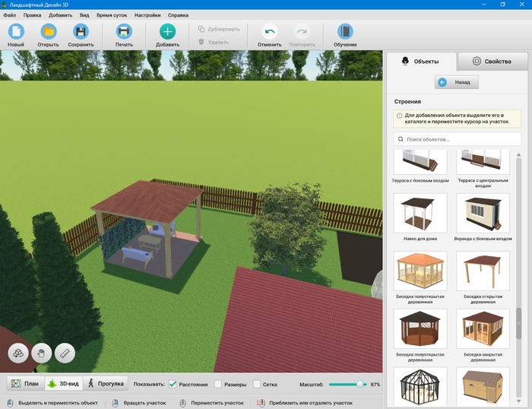Open the Время суток menu
Viewport: 532px width, 409px height.
coord(112,15)
